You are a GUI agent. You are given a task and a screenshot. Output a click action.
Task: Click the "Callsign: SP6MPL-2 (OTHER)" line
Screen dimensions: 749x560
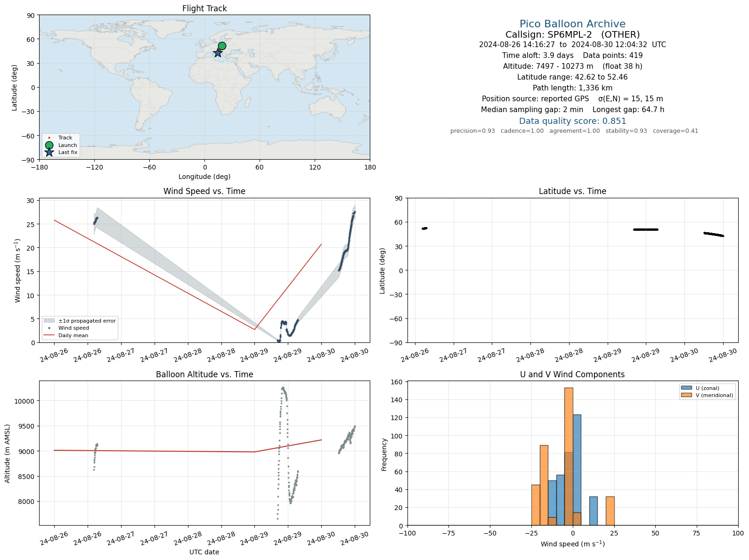(x=572, y=34)
